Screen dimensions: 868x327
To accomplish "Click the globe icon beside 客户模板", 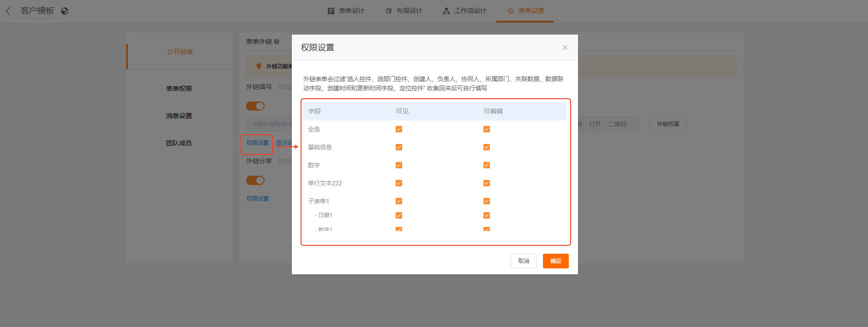I will pyautogui.click(x=65, y=11).
